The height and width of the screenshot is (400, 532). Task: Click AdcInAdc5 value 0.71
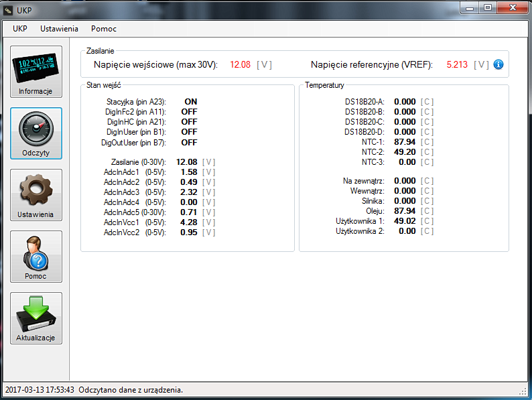[x=189, y=212]
